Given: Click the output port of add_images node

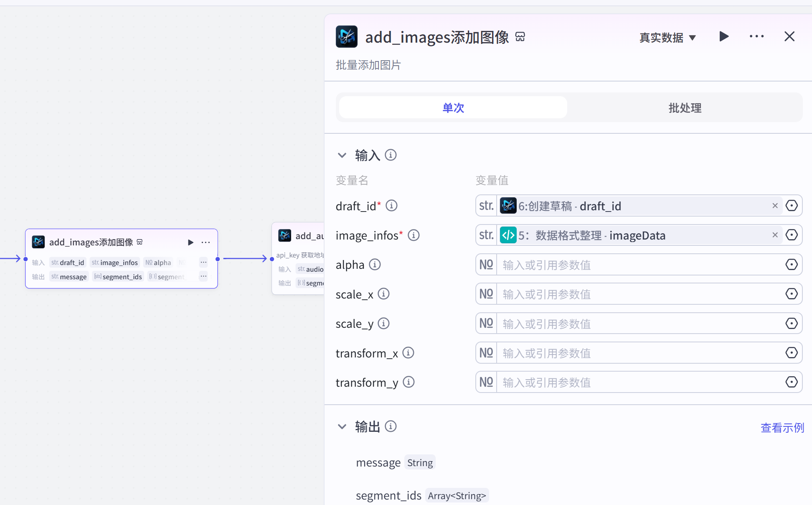Looking at the screenshot, I should [218, 259].
